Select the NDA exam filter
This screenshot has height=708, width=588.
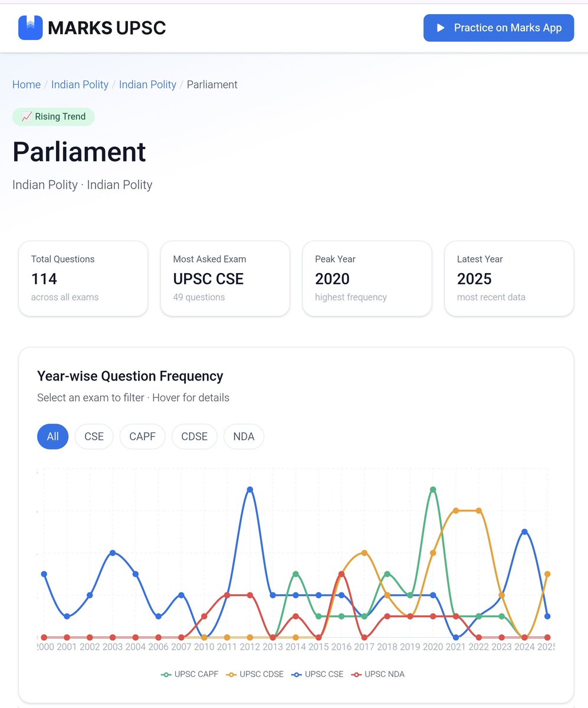click(244, 437)
